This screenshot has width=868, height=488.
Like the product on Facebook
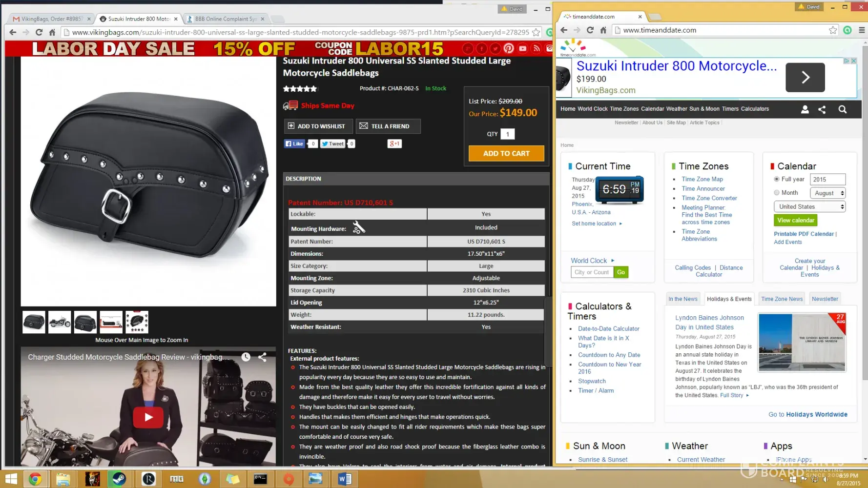click(x=295, y=143)
